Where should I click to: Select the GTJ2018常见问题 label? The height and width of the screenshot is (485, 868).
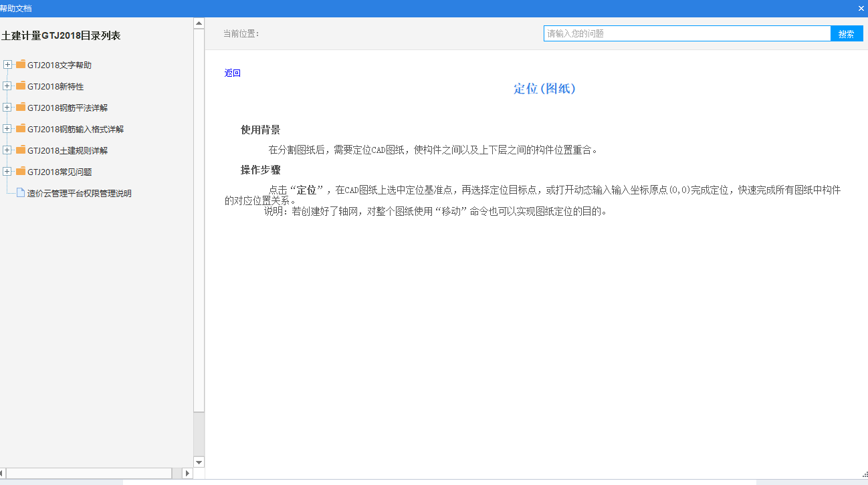60,172
